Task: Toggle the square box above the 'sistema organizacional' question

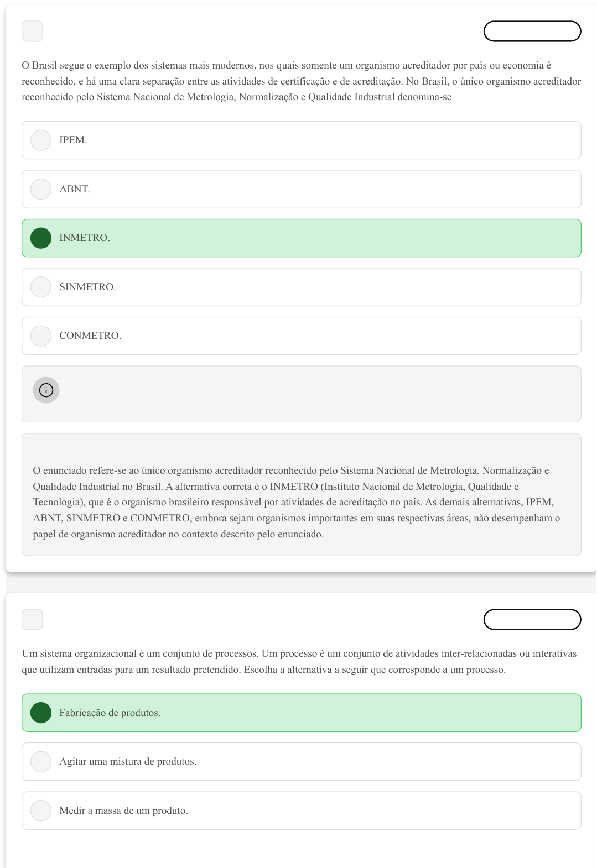Action: [x=32, y=620]
